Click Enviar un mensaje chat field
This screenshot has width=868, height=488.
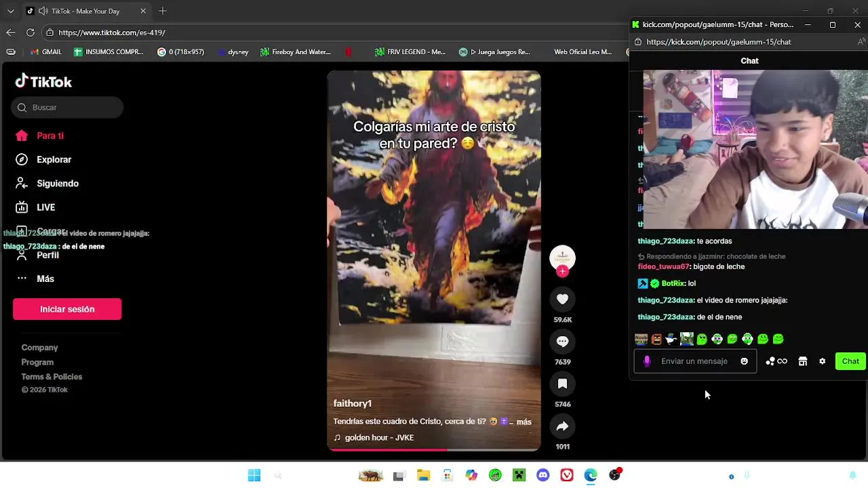coord(696,361)
